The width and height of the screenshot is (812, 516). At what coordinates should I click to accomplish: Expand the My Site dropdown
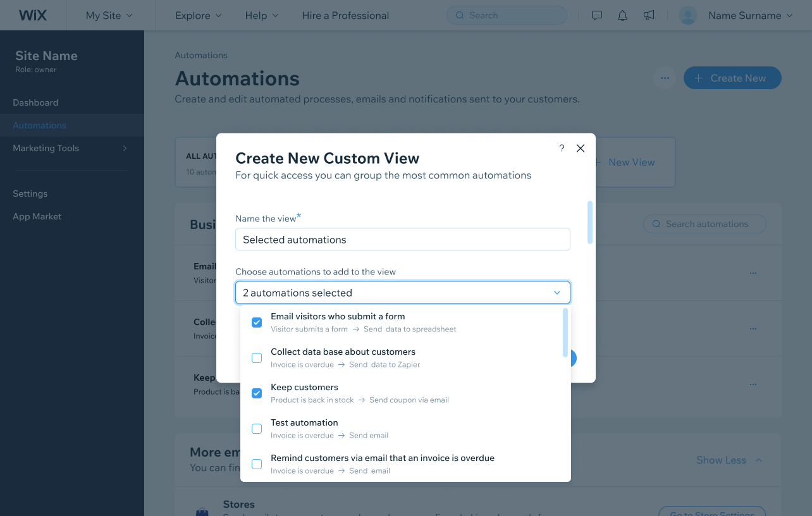(x=110, y=15)
